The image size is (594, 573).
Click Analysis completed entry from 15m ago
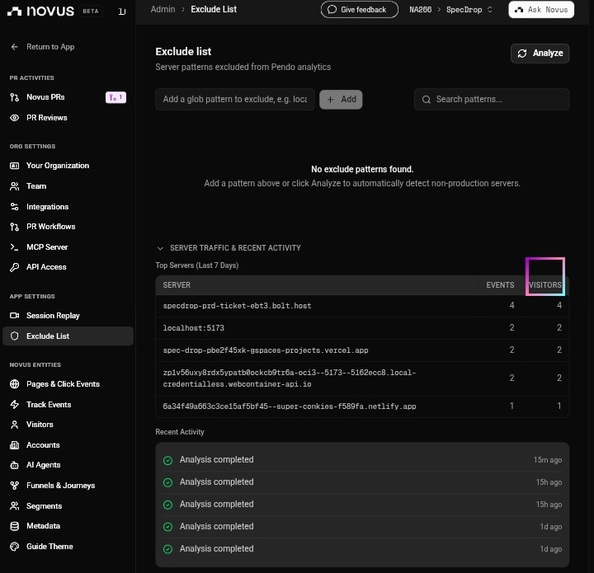click(362, 460)
